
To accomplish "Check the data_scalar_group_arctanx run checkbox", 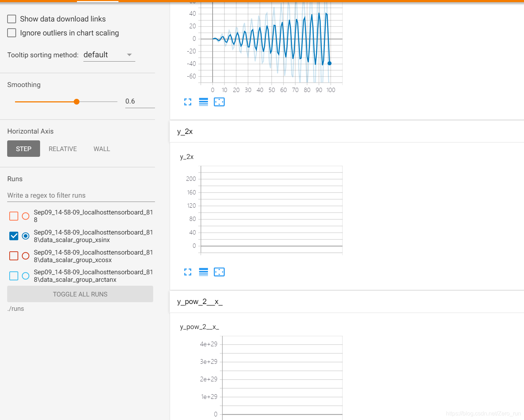I will pos(14,276).
